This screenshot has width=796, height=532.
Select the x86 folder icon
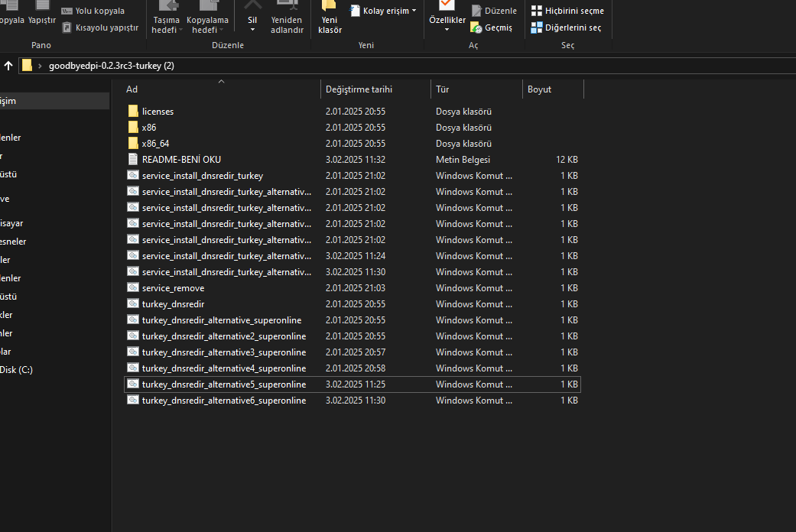(133, 128)
